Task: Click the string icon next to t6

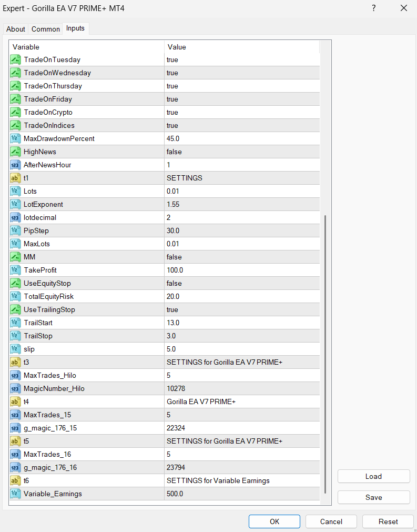Action: tap(15, 481)
